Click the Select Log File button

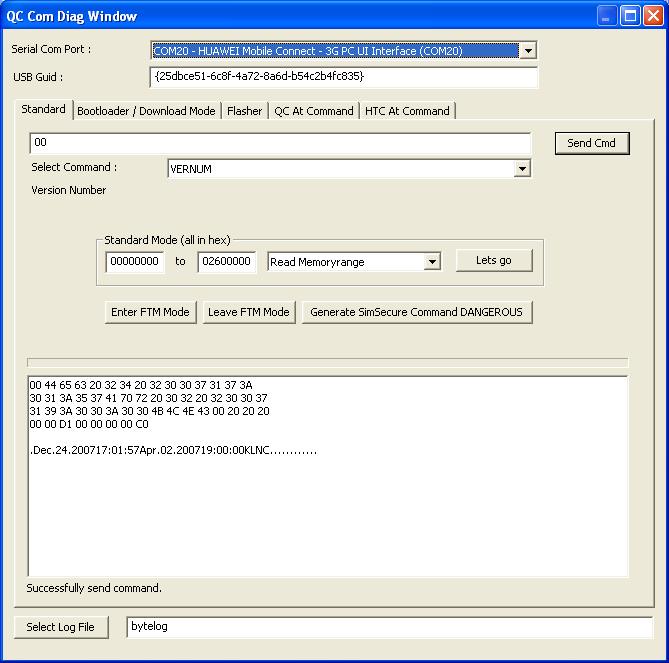coord(61,627)
